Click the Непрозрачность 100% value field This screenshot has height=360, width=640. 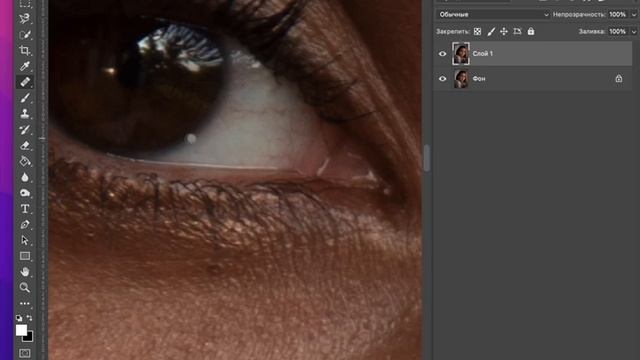[618, 14]
